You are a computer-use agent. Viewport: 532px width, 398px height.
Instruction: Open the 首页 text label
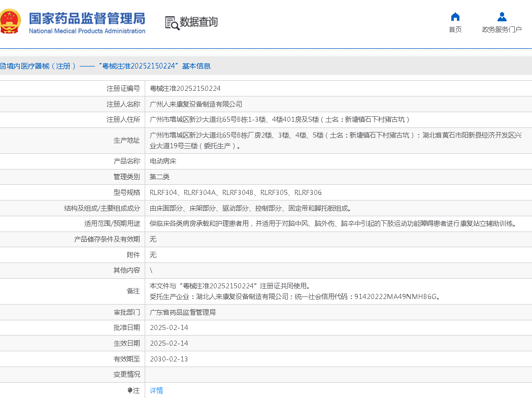[x=455, y=29]
